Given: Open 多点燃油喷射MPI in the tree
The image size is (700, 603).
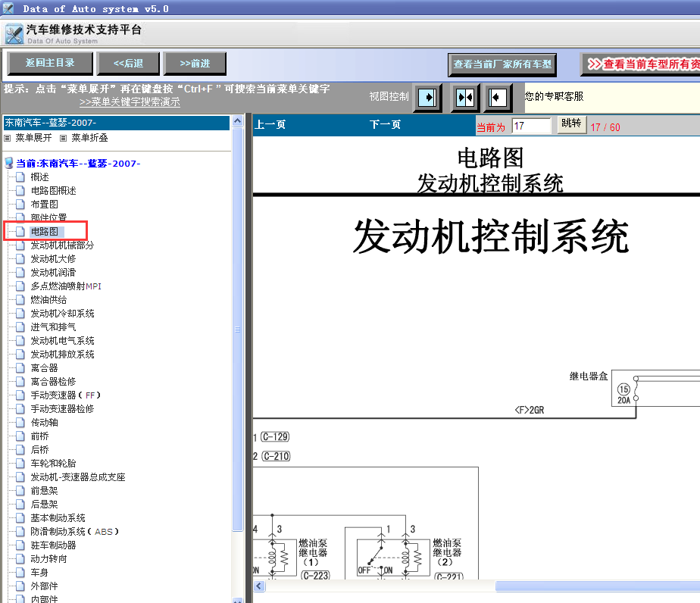Looking at the screenshot, I should coord(66,286).
